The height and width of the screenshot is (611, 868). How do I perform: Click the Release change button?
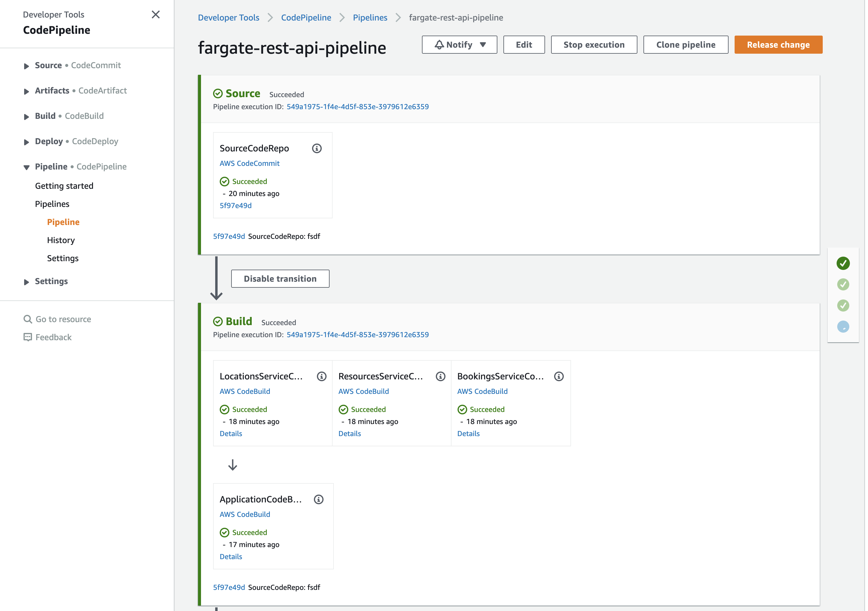778,45
